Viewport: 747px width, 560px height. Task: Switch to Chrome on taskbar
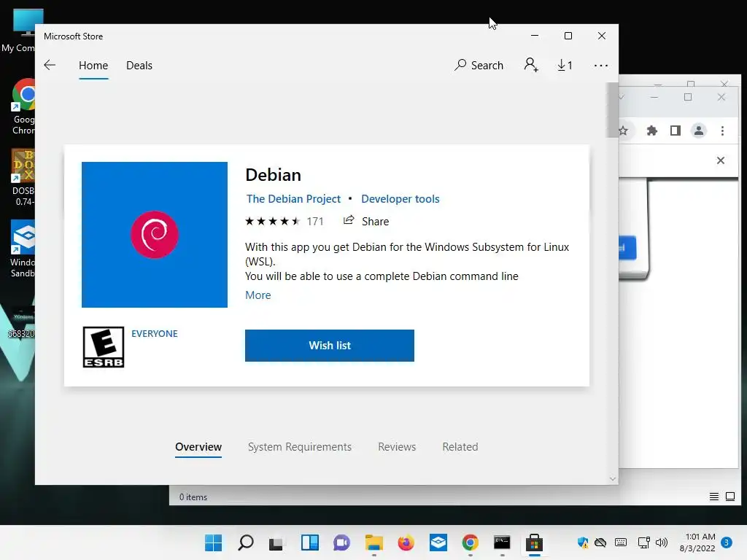pos(471,542)
